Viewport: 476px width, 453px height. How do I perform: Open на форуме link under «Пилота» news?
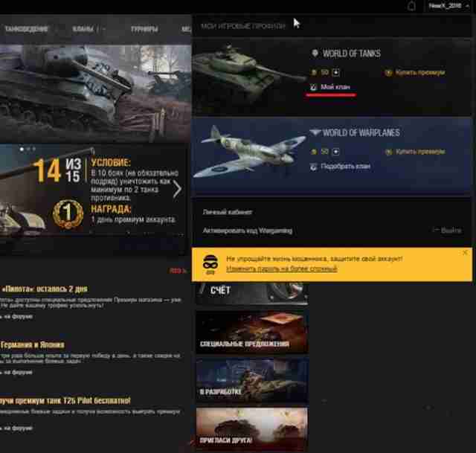click(x=18, y=317)
